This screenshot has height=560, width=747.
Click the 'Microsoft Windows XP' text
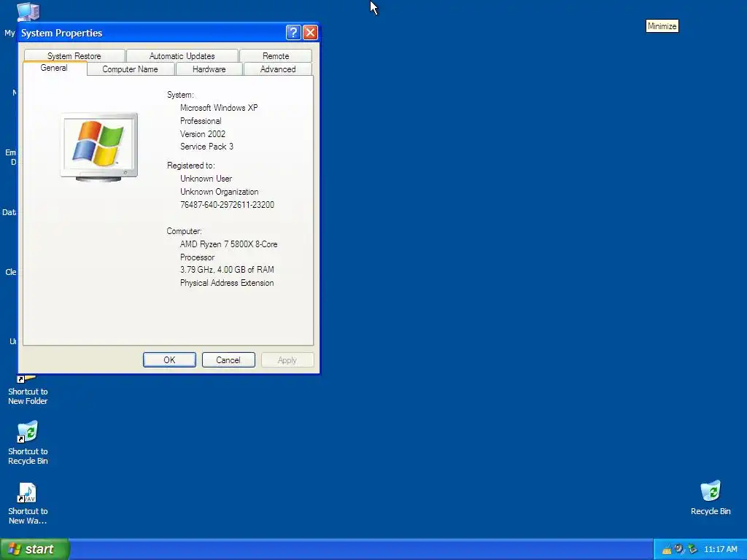[219, 108]
